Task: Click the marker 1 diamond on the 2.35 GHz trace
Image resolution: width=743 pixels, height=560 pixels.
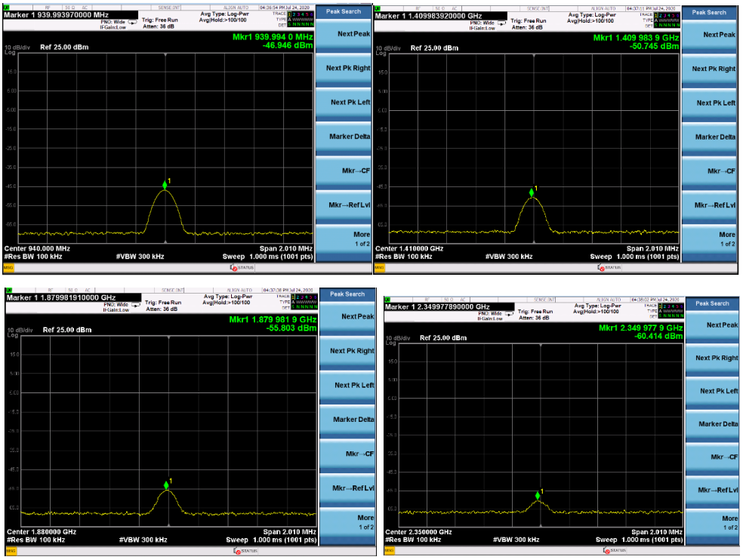Action: click(538, 496)
